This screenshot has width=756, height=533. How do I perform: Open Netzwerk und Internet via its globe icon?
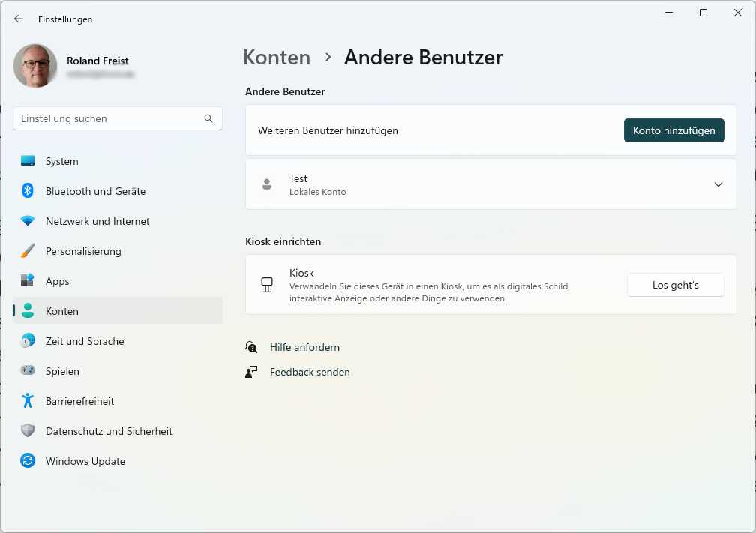27,221
